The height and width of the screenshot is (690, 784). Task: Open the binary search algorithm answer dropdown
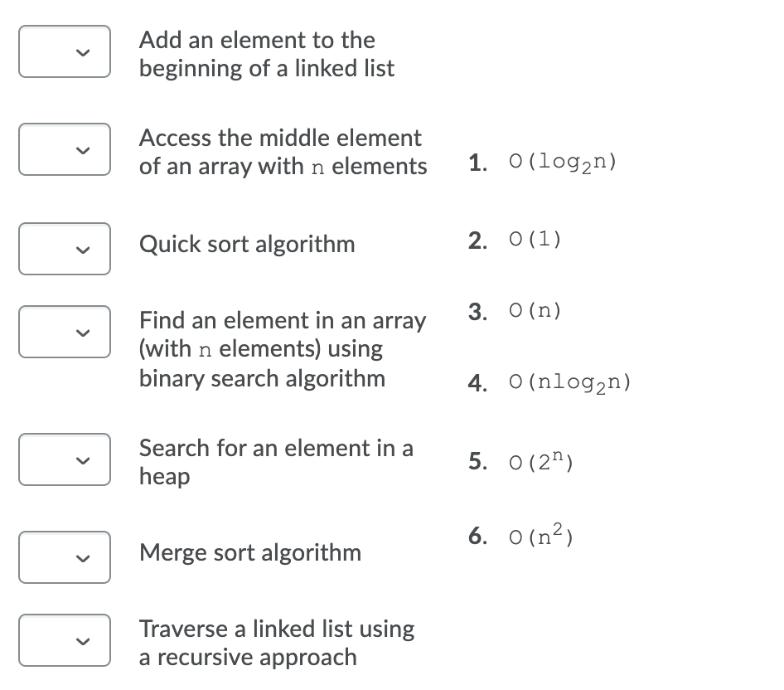[x=65, y=332]
